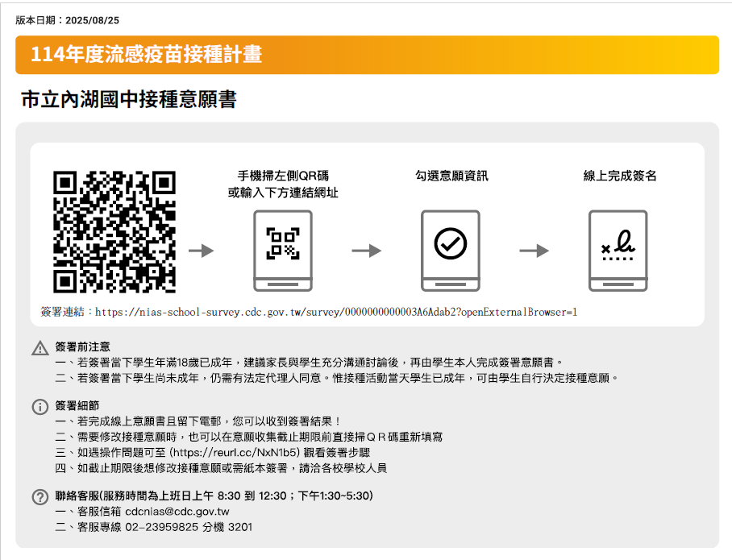Click the text 或輸入下方連結網址
732x560 pixels.
283,193
